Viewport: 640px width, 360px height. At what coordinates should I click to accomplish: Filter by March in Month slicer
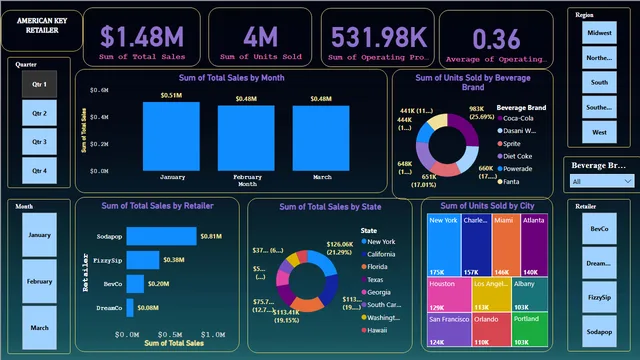coord(39,328)
